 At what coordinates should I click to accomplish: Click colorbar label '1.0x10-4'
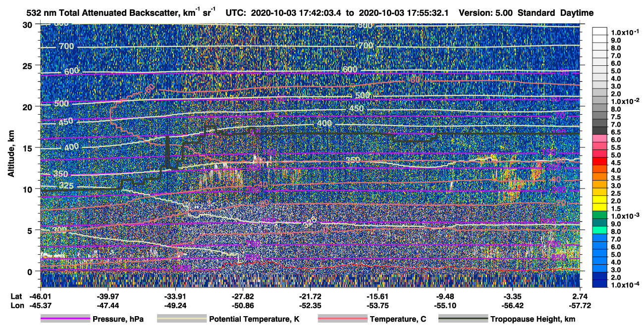[625, 285]
